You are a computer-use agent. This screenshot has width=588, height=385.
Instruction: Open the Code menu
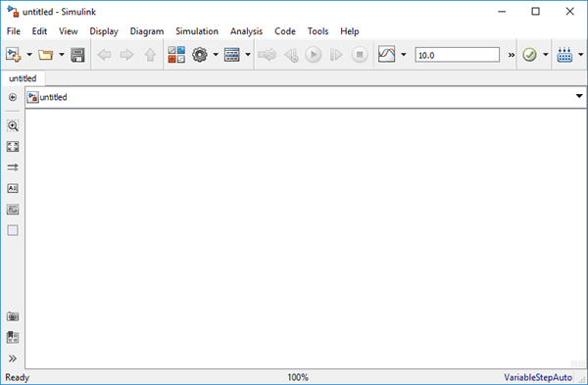click(285, 31)
